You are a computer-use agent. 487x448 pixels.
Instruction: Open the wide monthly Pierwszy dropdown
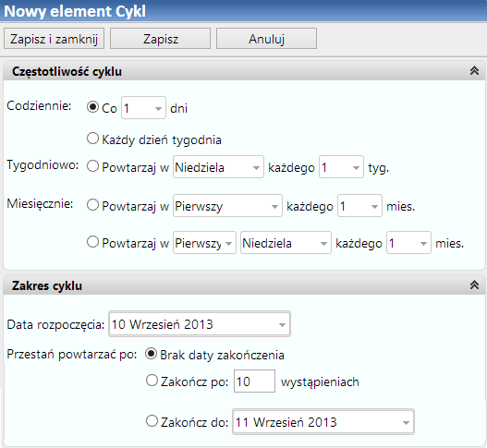click(227, 206)
